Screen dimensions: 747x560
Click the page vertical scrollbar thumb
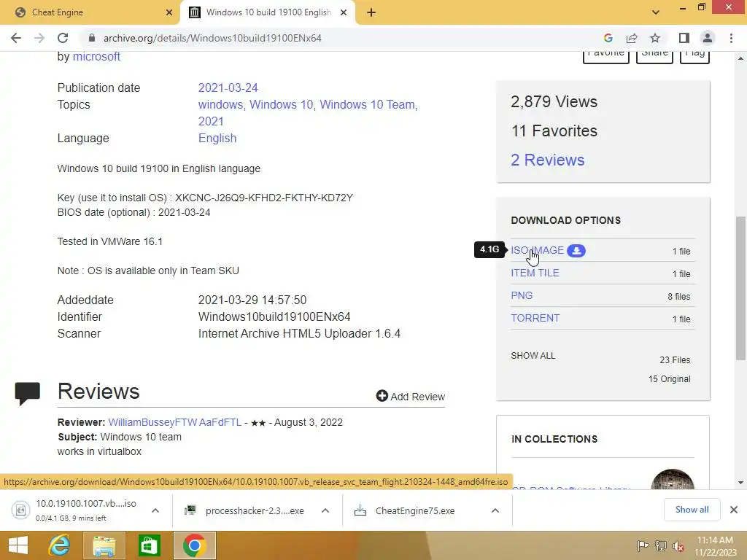(x=740, y=287)
